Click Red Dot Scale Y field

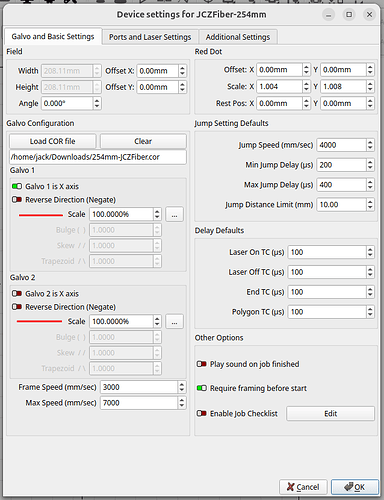pyautogui.click(x=343, y=87)
